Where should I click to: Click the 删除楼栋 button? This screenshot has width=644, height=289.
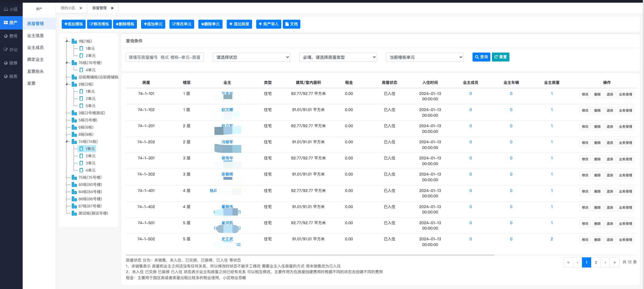pyautogui.click(x=125, y=24)
